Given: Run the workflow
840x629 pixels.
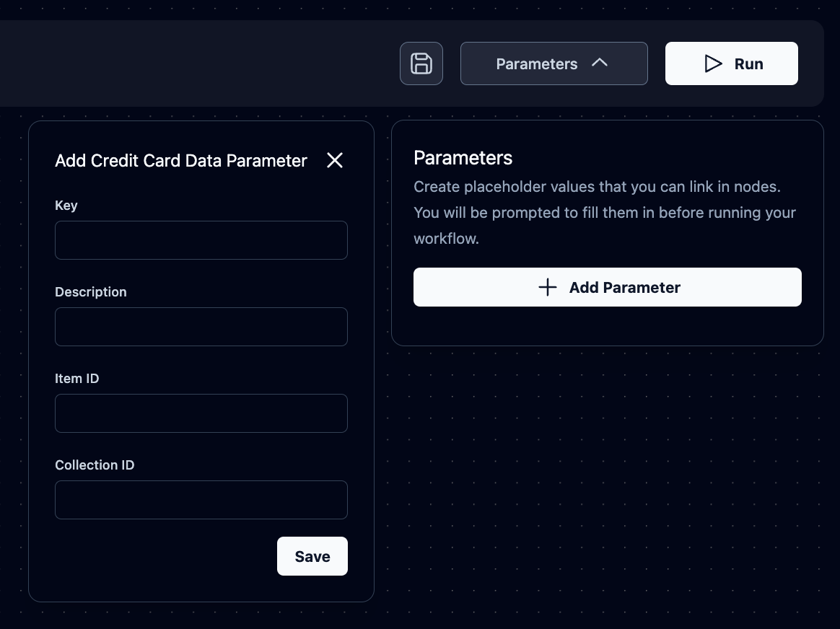Looking at the screenshot, I should 731,63.
